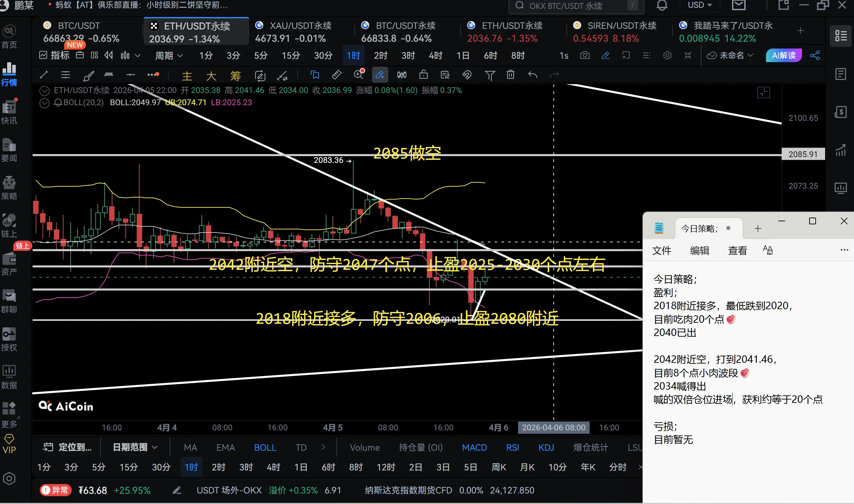This screenshot has height=504, width=854.
Task: Click the share icon beside AI解读
Action: click(815, 55)
